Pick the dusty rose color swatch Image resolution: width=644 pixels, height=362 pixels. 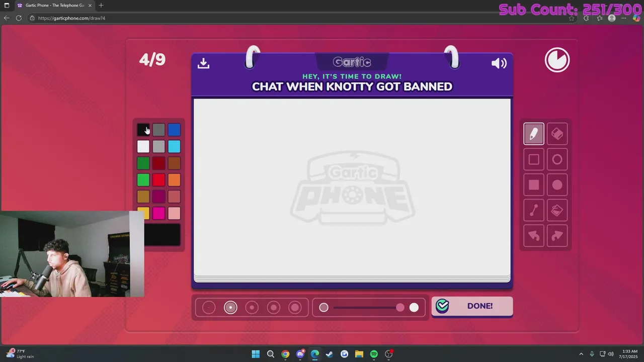pos(174,197)
